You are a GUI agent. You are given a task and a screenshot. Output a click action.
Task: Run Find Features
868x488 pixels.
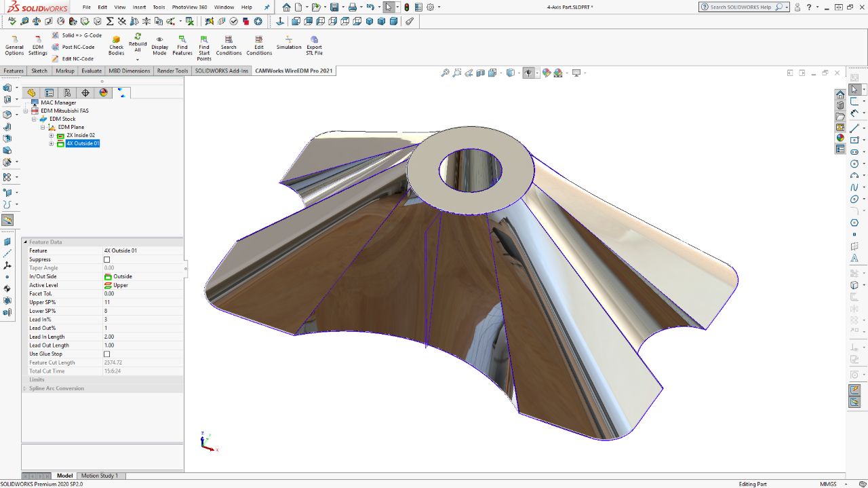click(x=182, y=44)
